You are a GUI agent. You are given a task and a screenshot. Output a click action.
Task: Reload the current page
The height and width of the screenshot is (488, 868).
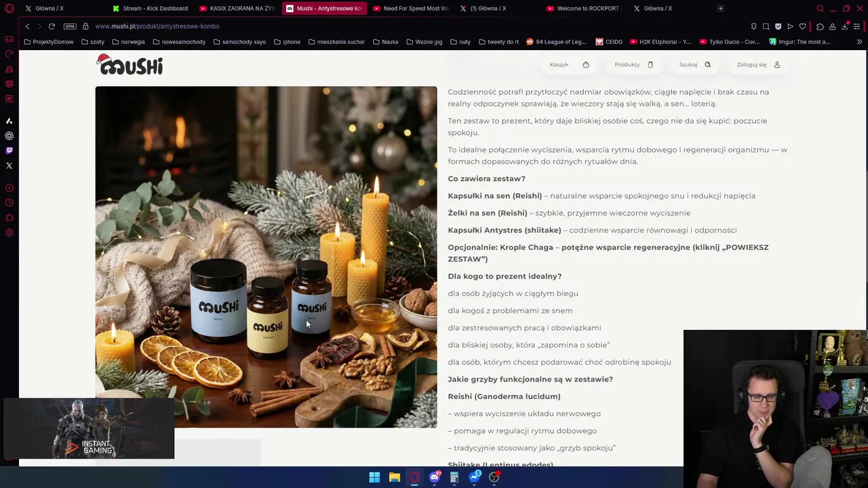[x=52, y=26]
